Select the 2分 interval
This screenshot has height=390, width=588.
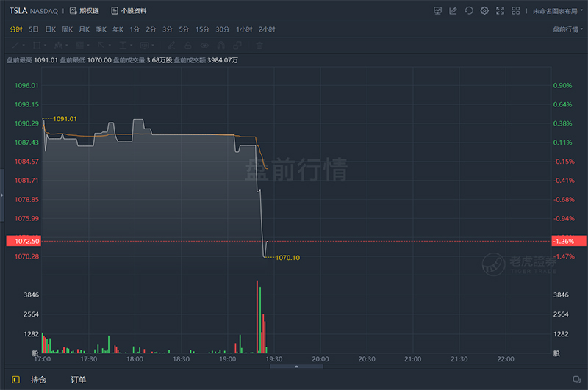pos(151,29)
